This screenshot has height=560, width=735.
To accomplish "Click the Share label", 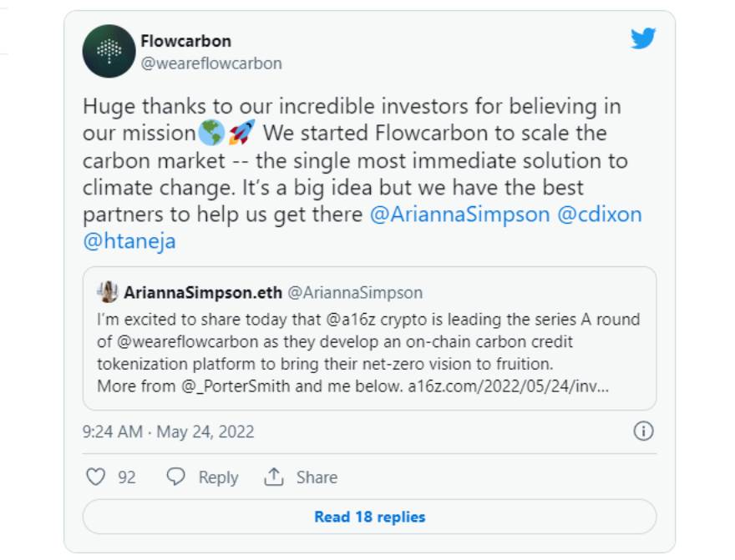I will [317, 477].
